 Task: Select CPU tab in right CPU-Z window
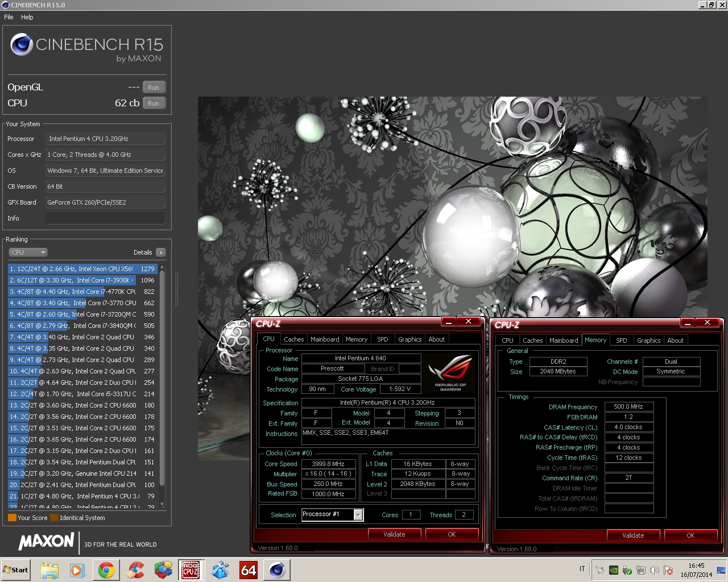507,340
